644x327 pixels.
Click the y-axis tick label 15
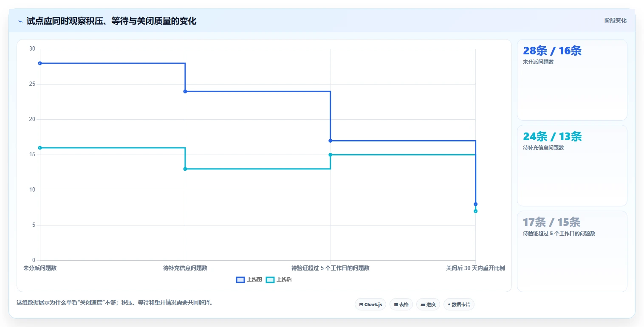point(32,155)
